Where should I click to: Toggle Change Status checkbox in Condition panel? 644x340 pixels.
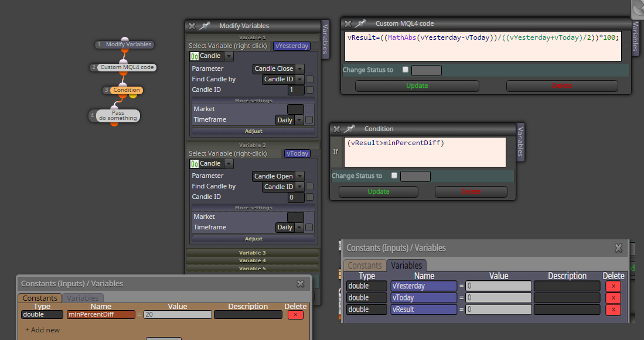coord(394,176)
